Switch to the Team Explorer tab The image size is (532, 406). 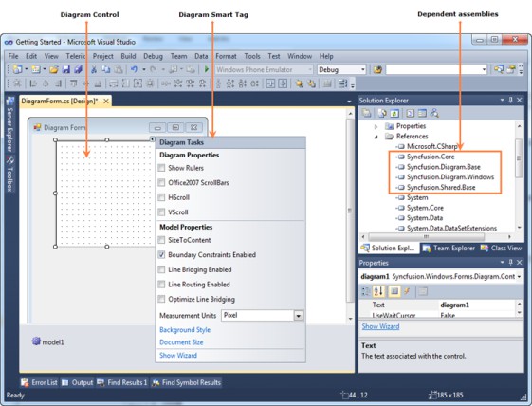tap(449, 249)
